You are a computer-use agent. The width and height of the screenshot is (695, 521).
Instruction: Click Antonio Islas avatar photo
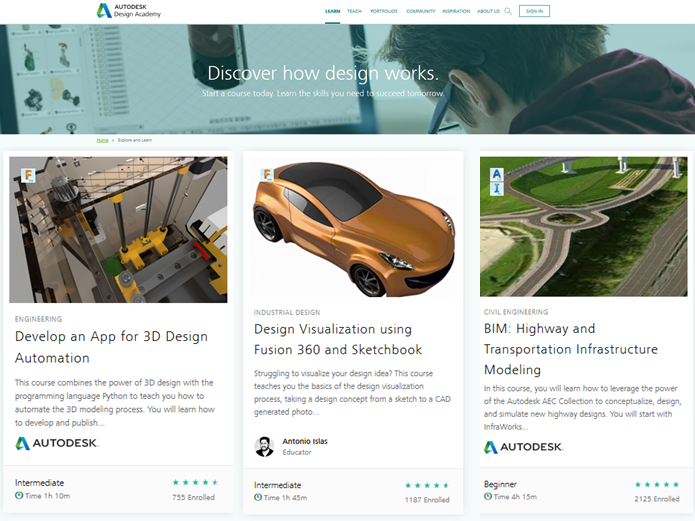[264, 447]
